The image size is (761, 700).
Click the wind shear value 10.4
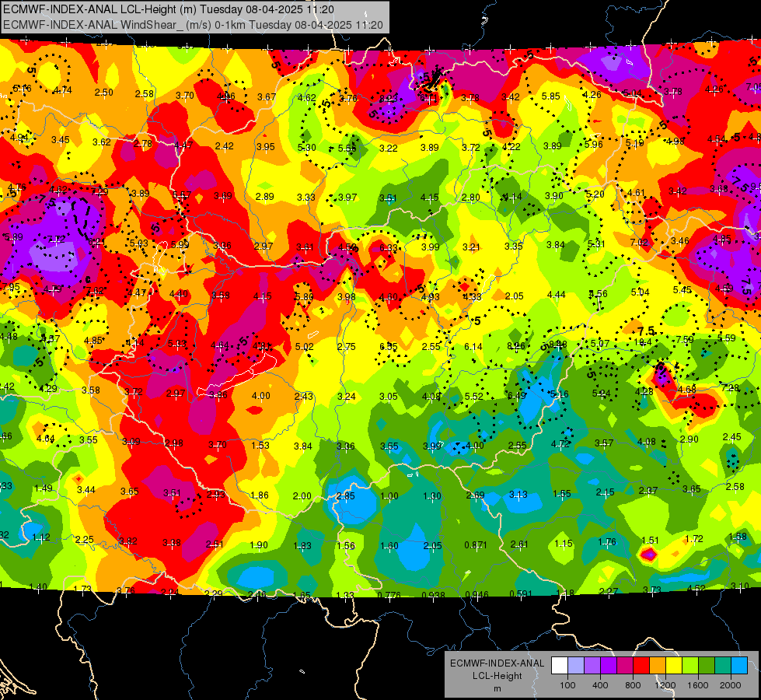(x=643, y=342)
